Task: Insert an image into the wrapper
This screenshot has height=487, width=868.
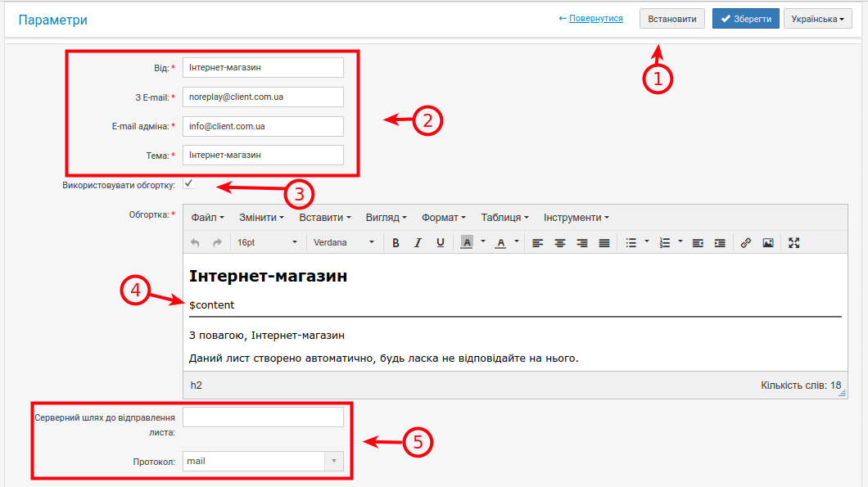Action: coord(768,242)
